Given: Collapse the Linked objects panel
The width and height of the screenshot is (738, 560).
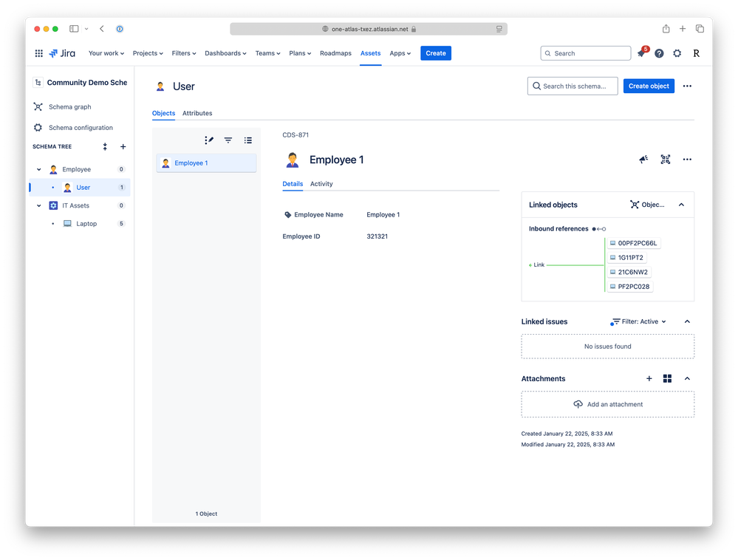Looking at the screenshot, I should [x=682, y=205].
